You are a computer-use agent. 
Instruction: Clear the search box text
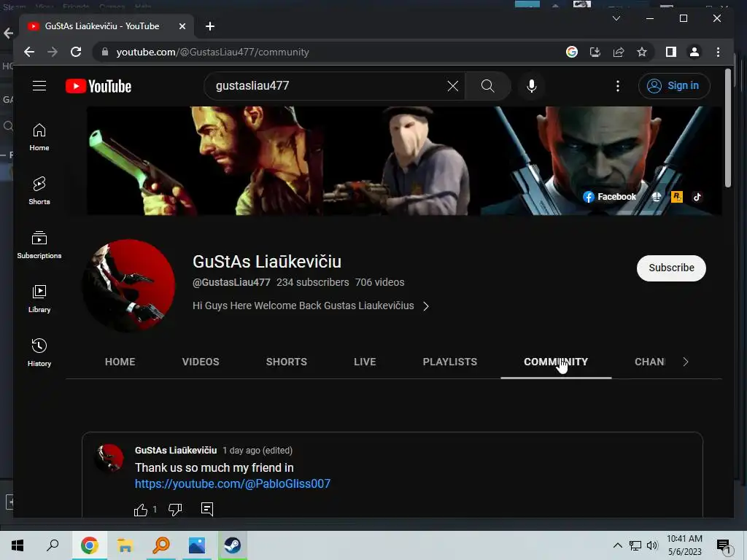452,86
